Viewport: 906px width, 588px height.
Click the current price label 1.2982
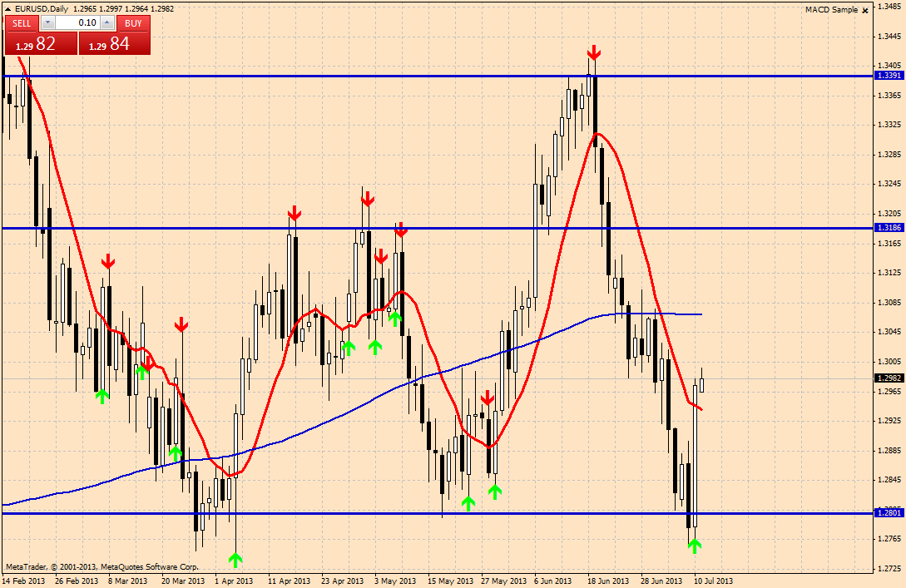click(889, 378)
